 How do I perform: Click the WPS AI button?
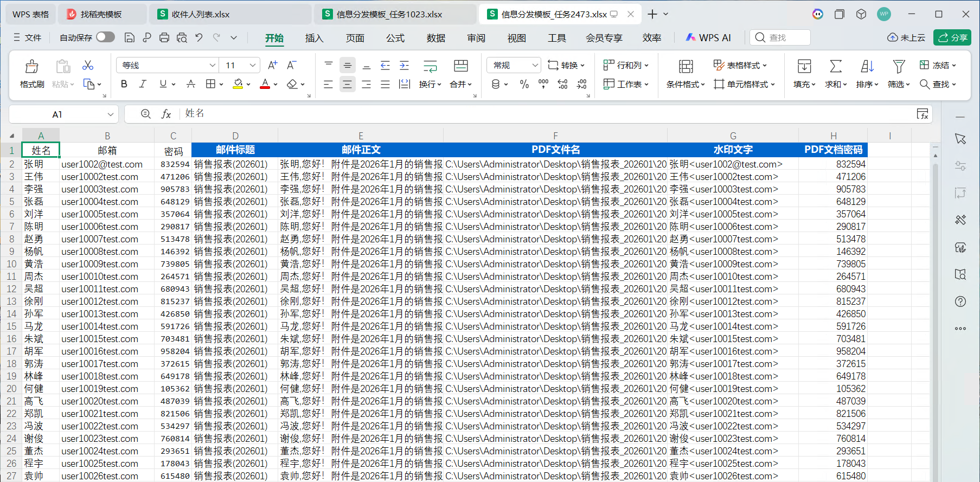[708, 37]
